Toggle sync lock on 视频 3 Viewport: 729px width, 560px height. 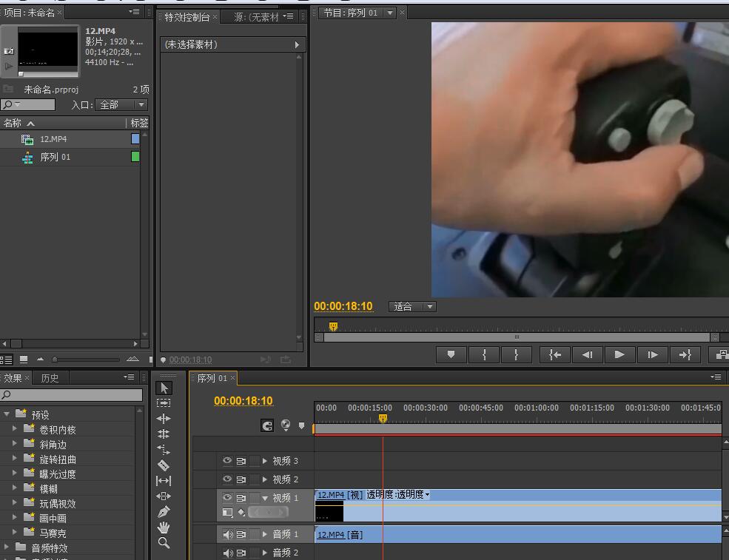pos(241,461)
